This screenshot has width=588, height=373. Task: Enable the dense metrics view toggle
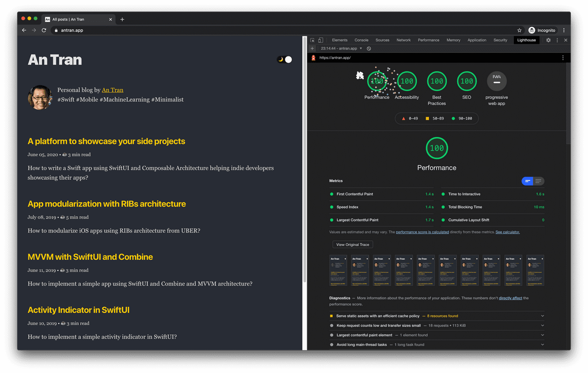527,181
